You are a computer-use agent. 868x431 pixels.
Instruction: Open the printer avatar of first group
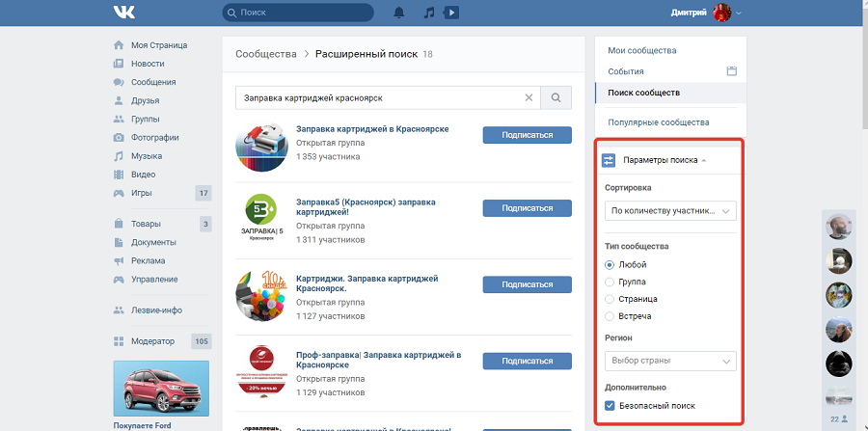click(x=261, y=148)
